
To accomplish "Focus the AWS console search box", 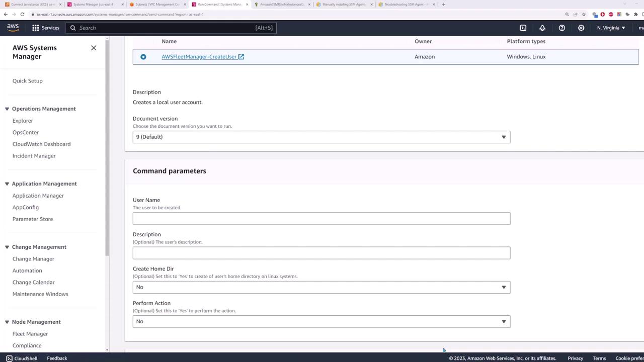I will pyautogui.click(x=171, y=28).
